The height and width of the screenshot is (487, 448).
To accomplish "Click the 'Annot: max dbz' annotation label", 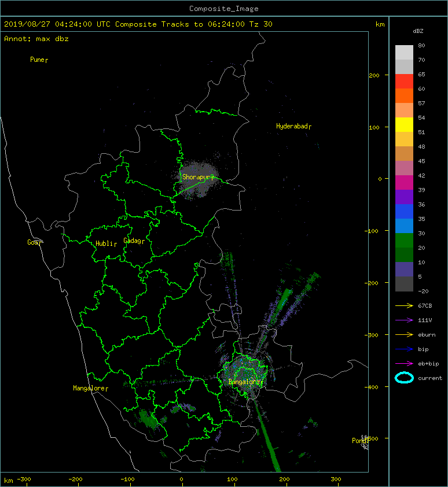I will click(36, 39).
